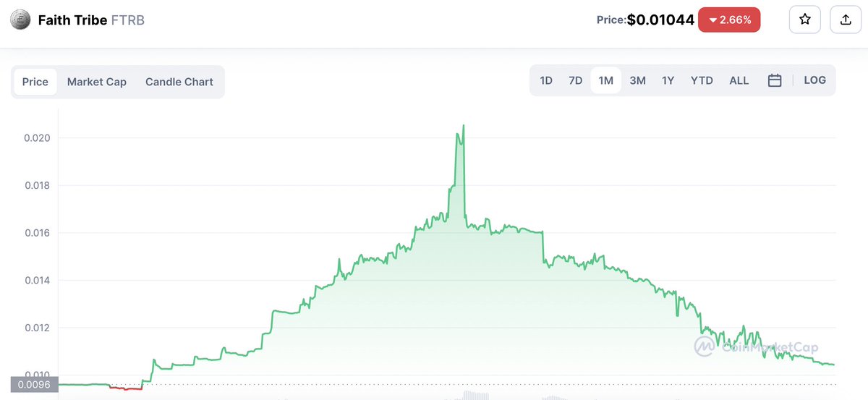Click the Faith Tribe name heading

[72, 20]
